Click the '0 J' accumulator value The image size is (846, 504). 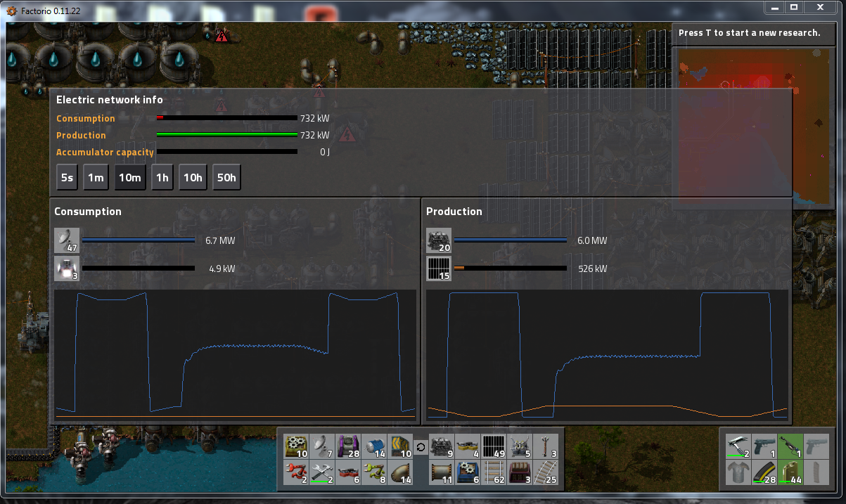[x=324, y=152]
